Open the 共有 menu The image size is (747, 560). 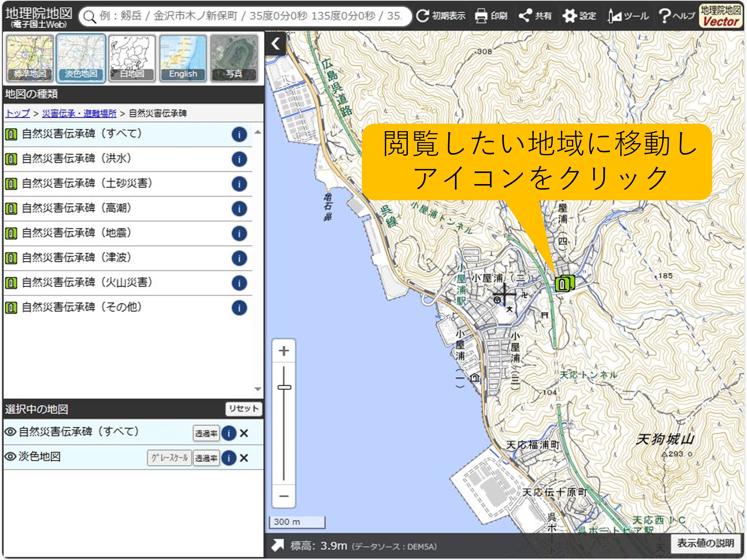point(535,16)
